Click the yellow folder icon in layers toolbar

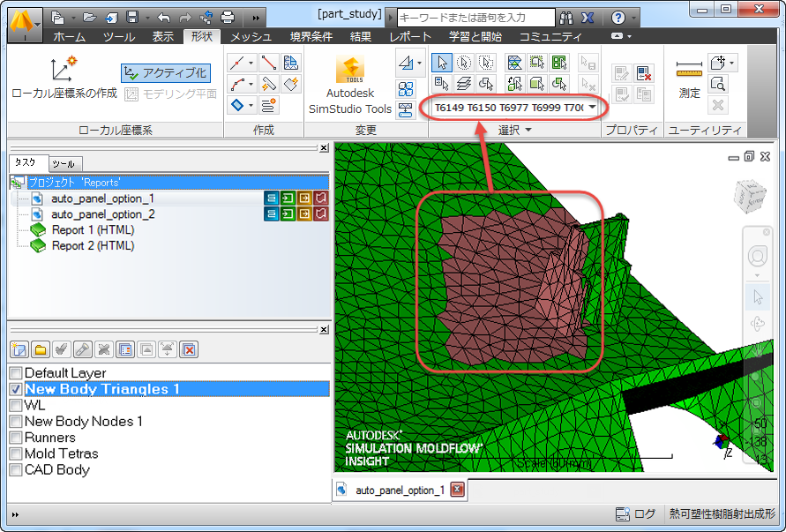click(41, 349)
